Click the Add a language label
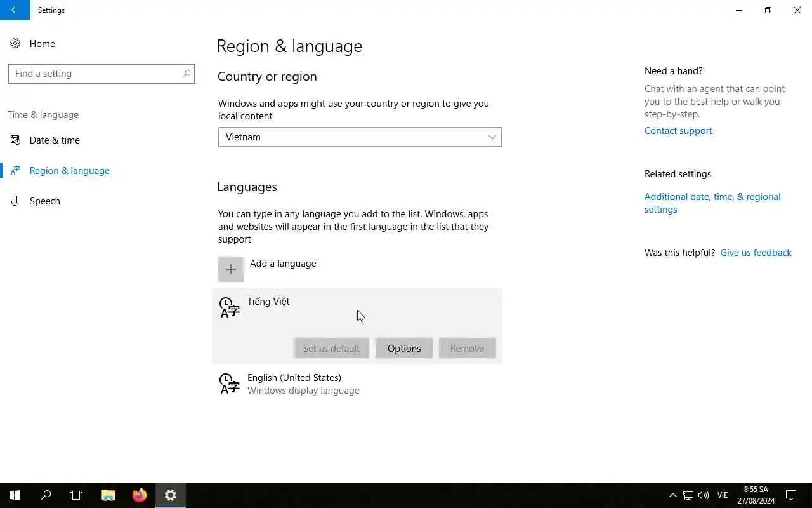This screenshot has height=508, width=812. point(283,263)
